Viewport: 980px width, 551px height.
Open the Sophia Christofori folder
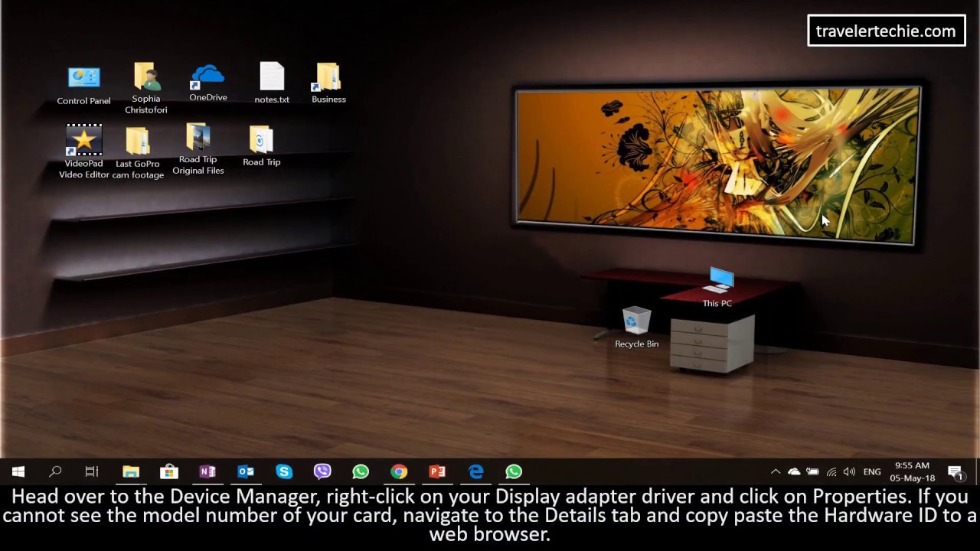(x=145, y=88)
